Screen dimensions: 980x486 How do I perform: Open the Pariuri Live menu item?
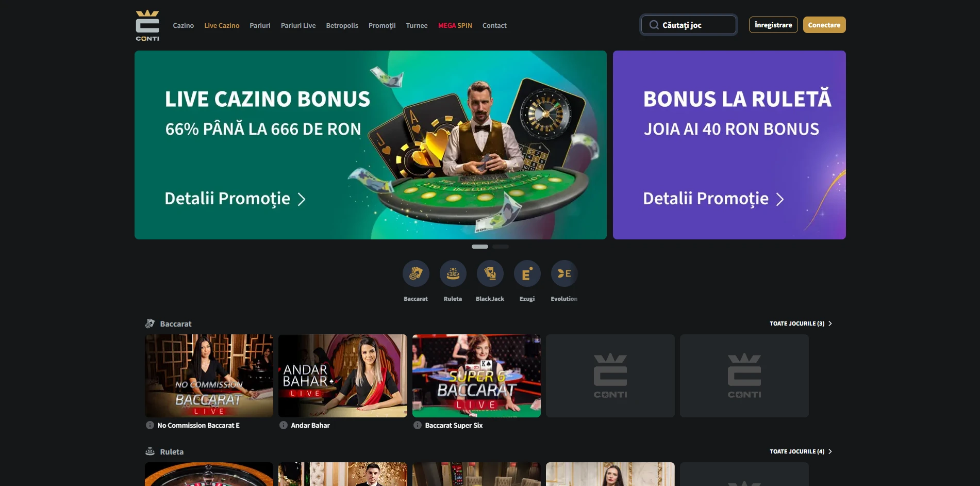298,25
